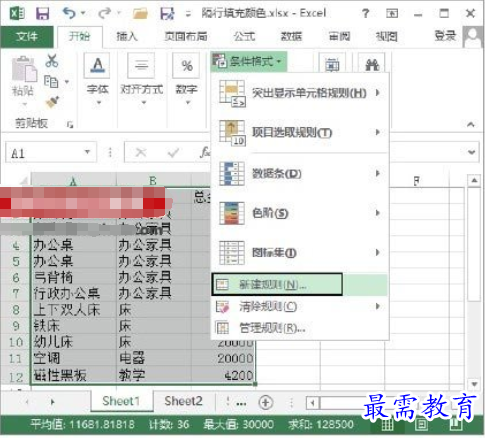Open the copy options dropdown arrow
The image size is (485, 438).
67,82
